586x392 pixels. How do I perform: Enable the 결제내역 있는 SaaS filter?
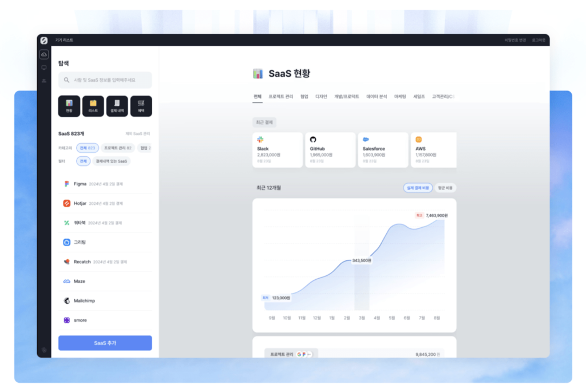point(112,161)
